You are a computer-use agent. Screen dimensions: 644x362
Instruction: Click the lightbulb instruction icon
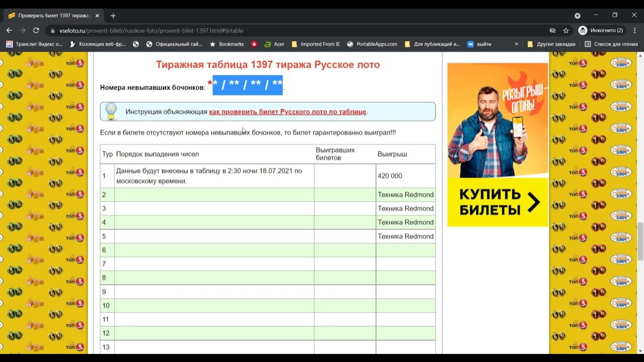coord(111,111)
